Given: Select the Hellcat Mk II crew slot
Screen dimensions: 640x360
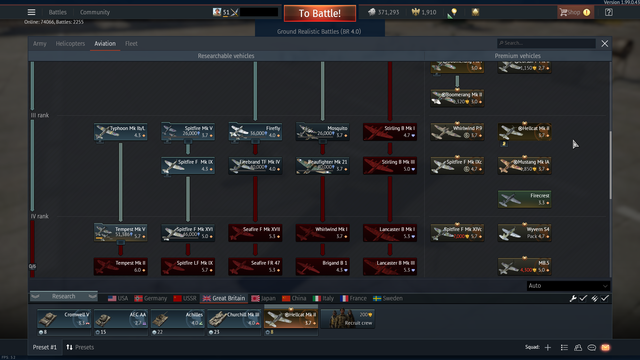Looking at the screenshot, I should pos(291,319).
